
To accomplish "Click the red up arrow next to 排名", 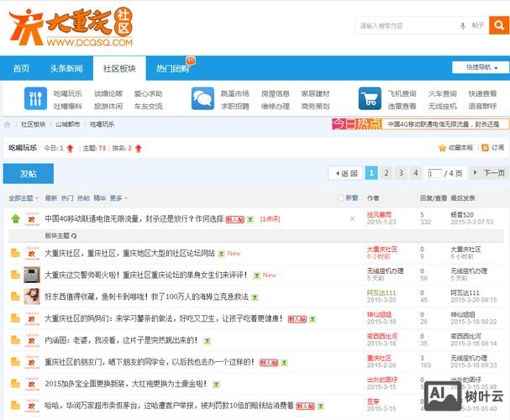I will (139, 149).
